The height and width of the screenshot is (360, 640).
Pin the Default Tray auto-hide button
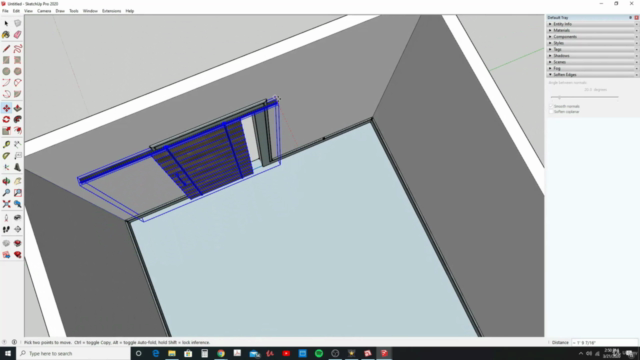631,18
